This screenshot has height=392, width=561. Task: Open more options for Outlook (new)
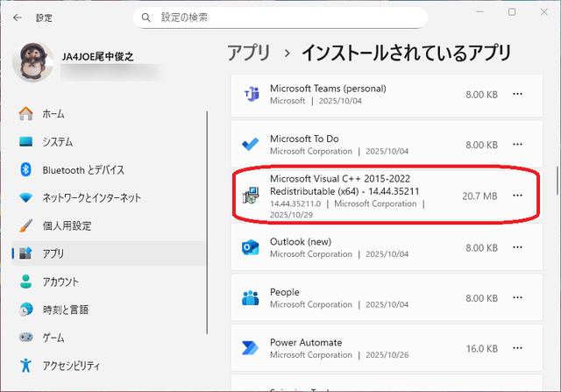[517, 247]
